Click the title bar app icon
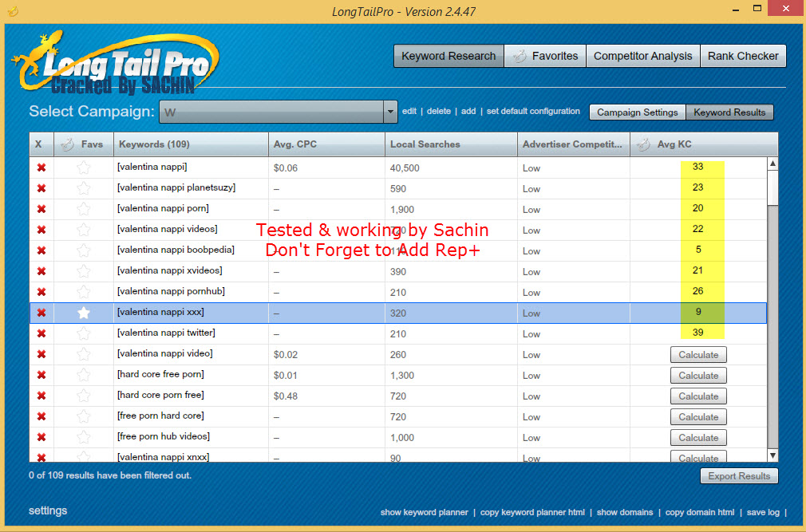This screenshot has height=532, width=806. click(x=14, y=11)
